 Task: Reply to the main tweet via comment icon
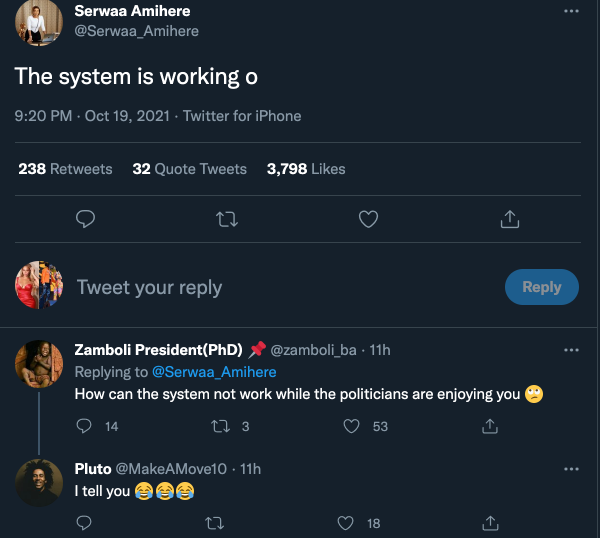[x=86, y=218]
